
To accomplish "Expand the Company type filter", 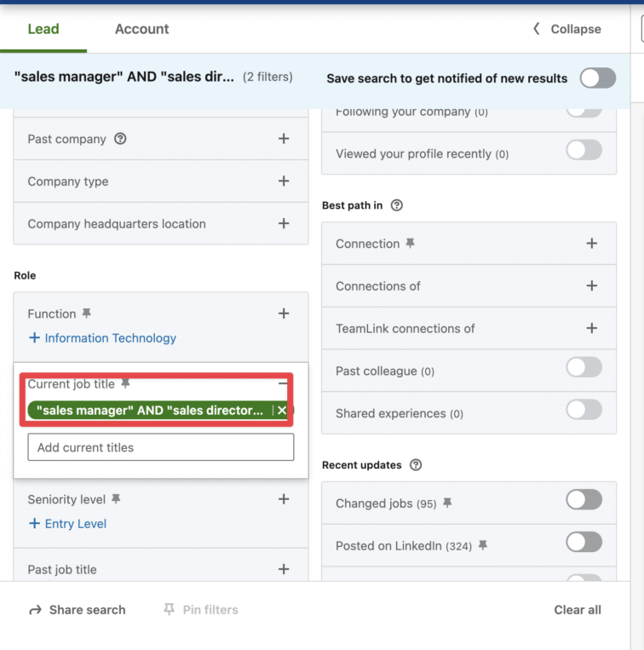I will pos(284,181).
